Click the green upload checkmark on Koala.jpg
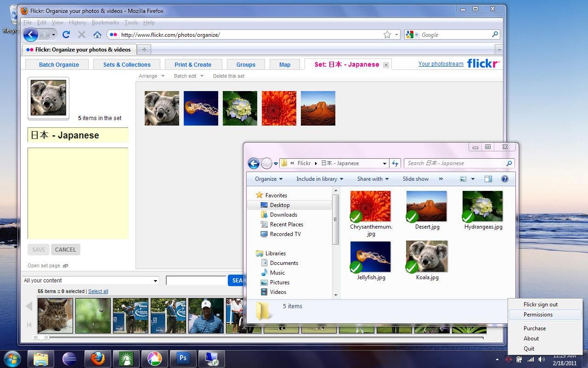This screenshot has width=588, height=368. pyautogui.click(x=412, y=267)
